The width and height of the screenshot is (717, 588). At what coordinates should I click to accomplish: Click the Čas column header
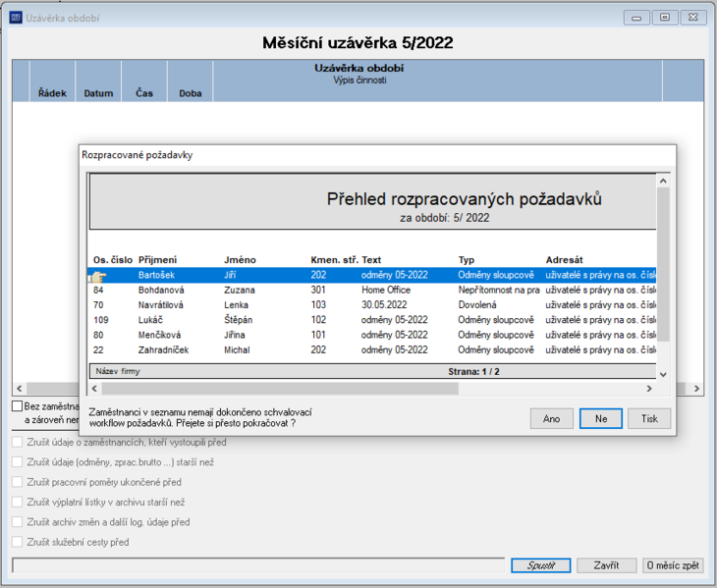point(144,80)
